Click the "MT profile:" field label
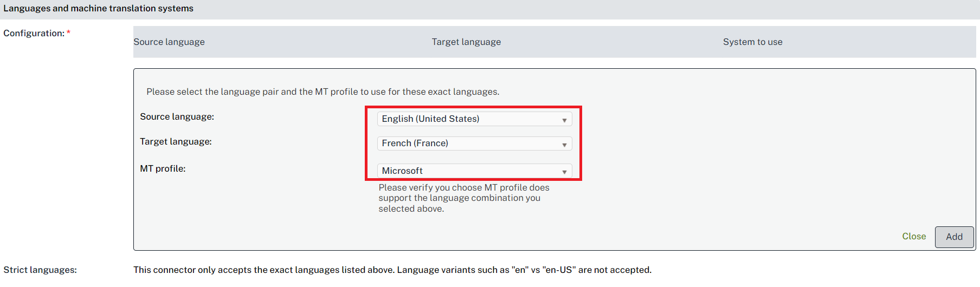Viewport: 980px width, 287px height. [x=163, y=169]
